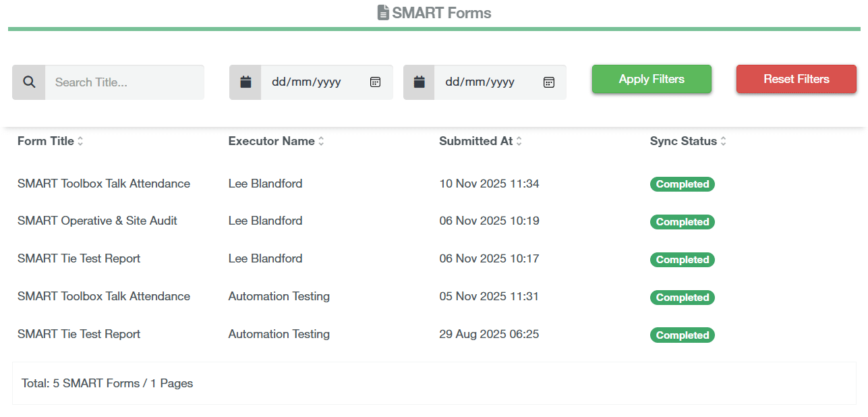Open Toolbox Talk Attendance from 10 Nov 2025
This screenshot has width=868, height=417.
coord(104,184)
